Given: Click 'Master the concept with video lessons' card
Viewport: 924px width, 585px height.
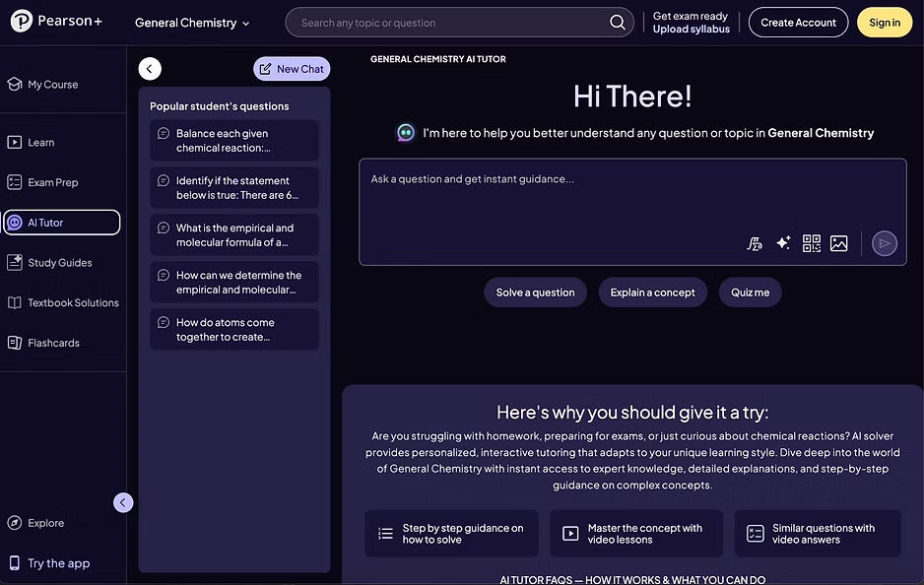Looking at the screenshot, I should click(x=636, y=533).
